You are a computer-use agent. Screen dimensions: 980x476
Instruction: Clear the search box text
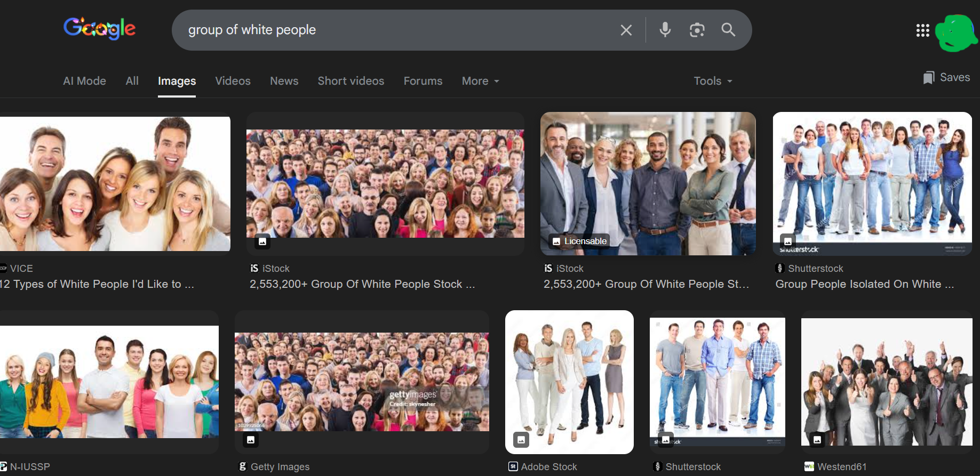(x=626, y=30)
